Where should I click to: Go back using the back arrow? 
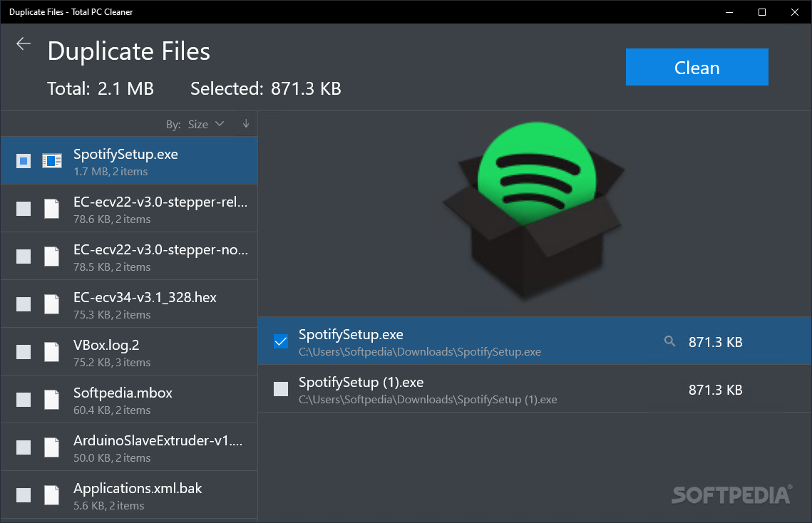coord(24,44)
